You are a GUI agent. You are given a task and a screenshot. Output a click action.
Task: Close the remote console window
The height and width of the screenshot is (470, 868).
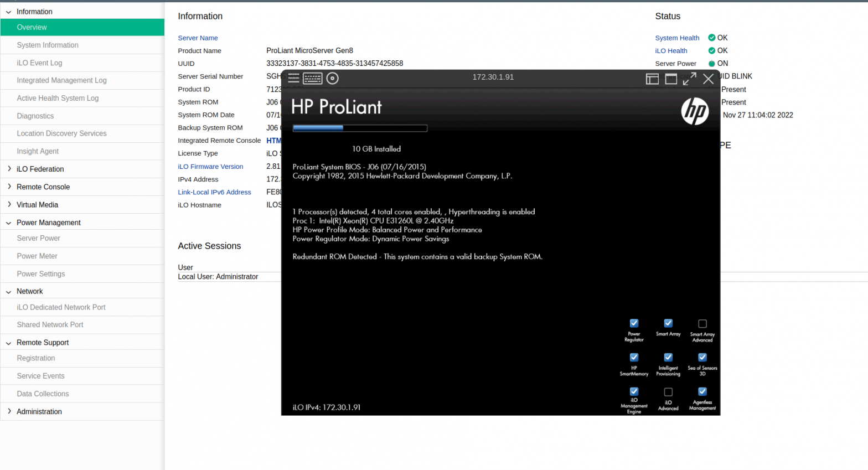[708, 79]
